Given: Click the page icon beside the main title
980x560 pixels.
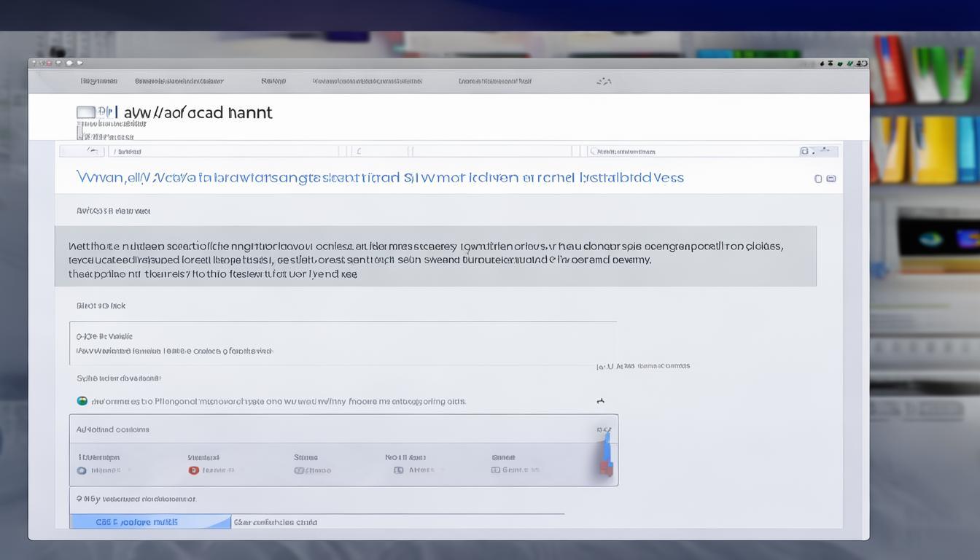Looking at the screenshot, I should click(86, 112).
